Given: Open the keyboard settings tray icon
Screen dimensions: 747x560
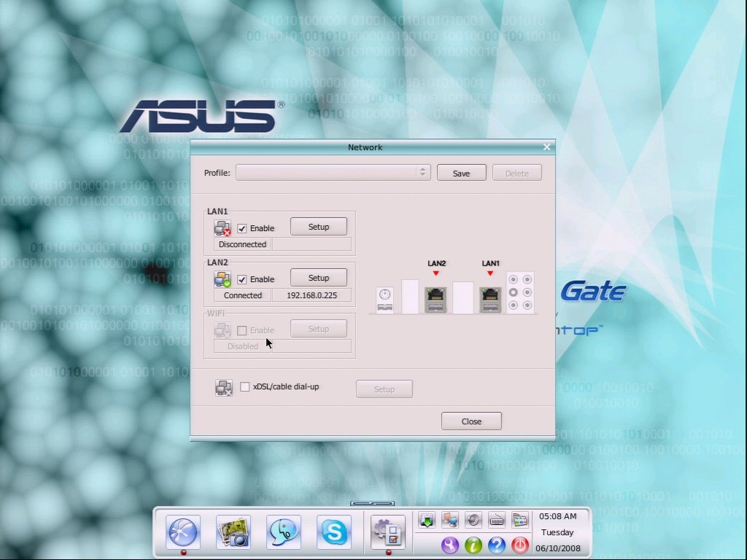Looking at the screenshot, I should pos(496,520).
